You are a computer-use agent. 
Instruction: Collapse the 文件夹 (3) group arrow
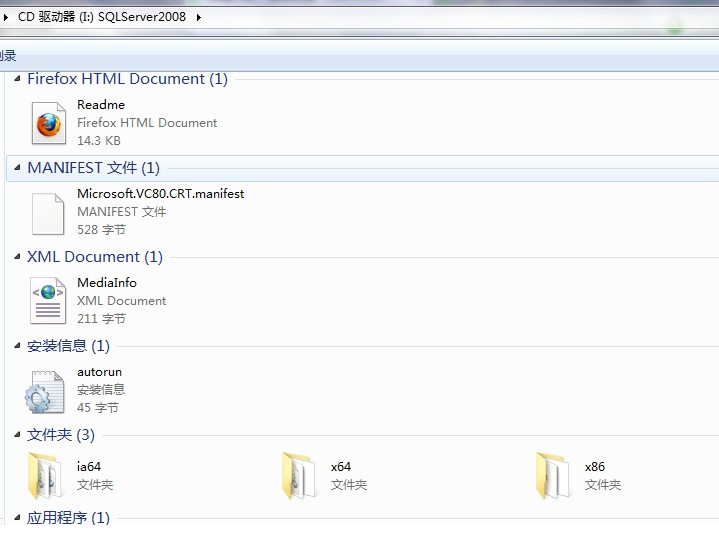coord(17,435)
